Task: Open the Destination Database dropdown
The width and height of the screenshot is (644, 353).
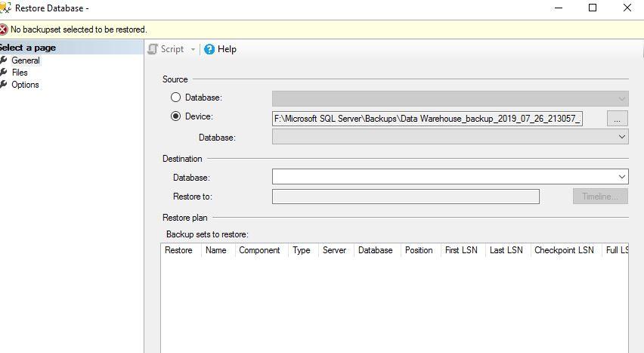Action: (x=450, y=177)
